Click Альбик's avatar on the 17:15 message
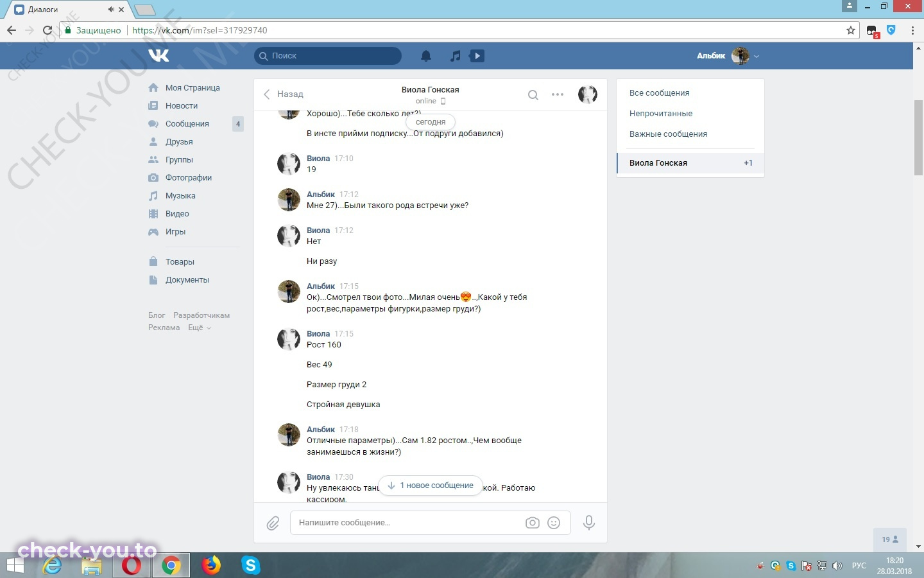 pyautogui.click(x=289, y=292)
